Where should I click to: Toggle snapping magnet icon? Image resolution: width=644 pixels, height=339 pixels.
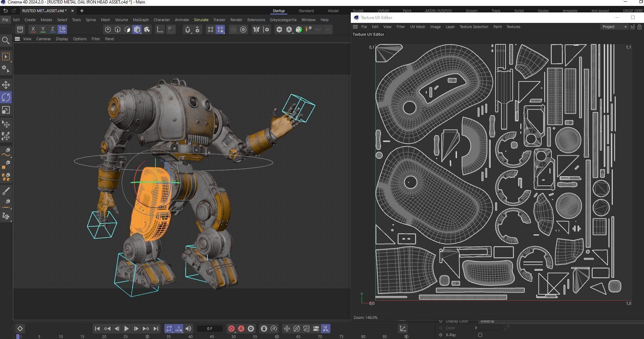click(188, 29)
